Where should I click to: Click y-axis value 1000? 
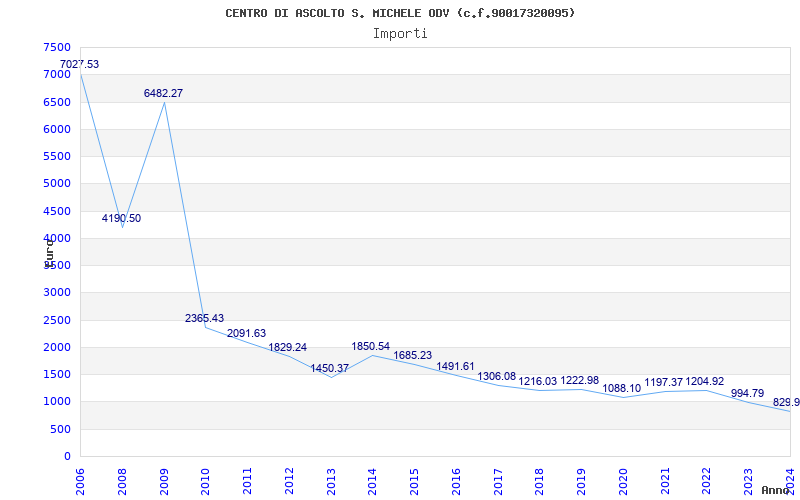pos(57,402)
